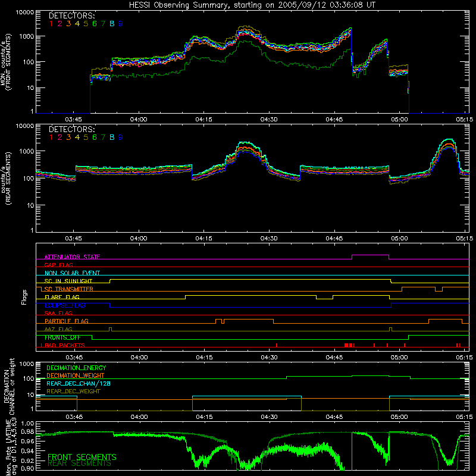Select the SC_TRANSMITTER flag label
The height and width of the screenshot is (476, 476).
[x=68, y=289]
